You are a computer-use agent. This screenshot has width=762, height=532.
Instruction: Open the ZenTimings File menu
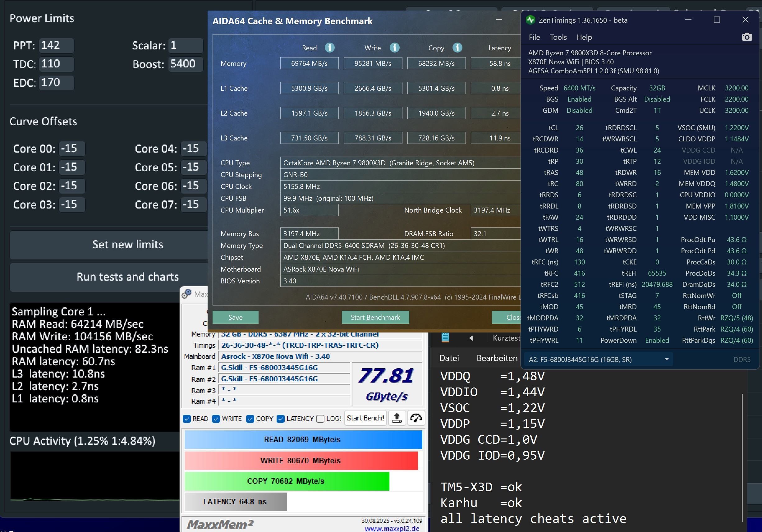pyautogui.click(x=534, y=37)
